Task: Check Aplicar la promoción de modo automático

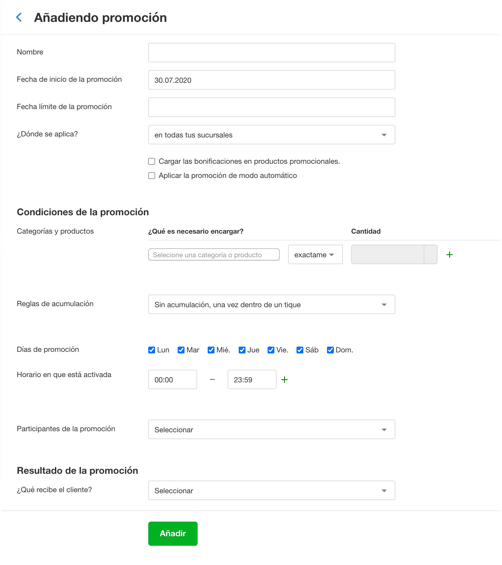Action: 152,175
